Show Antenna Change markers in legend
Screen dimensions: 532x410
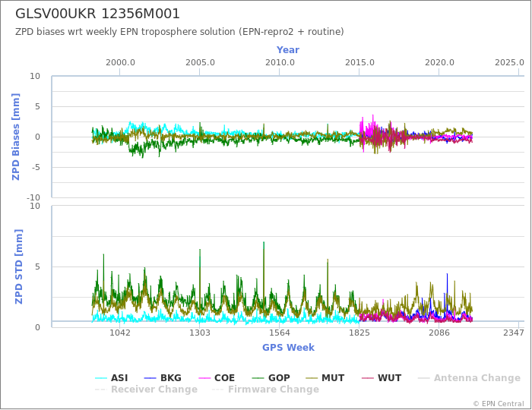[469, 378]
